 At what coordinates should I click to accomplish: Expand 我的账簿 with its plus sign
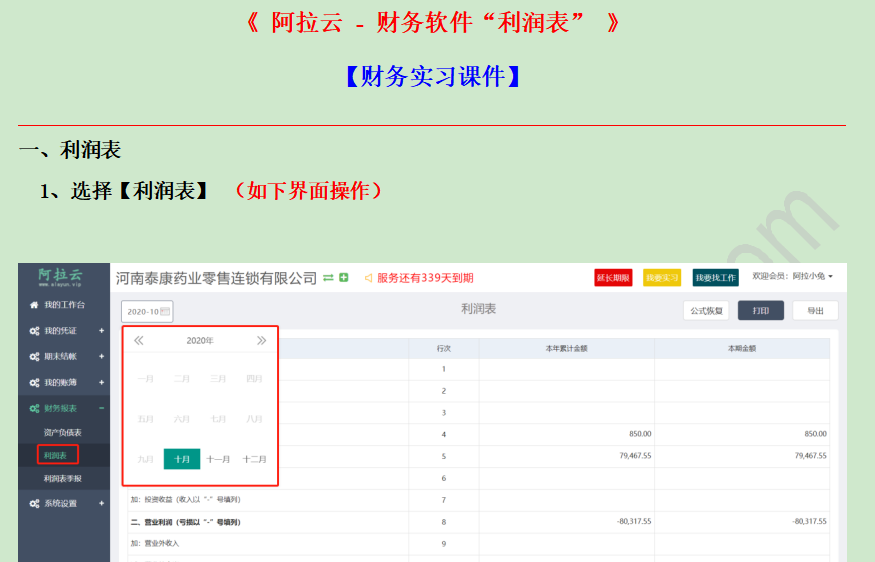pos(102,383)
